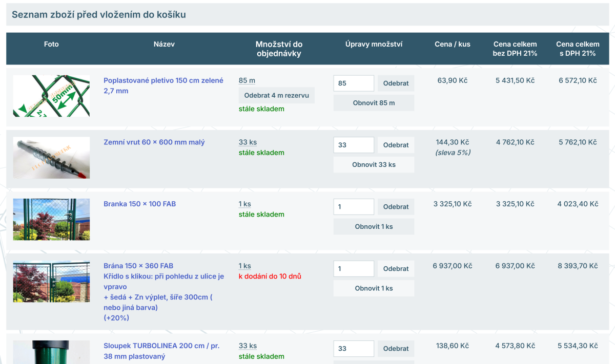Click the 'Množství do objednávky' column header
The height and width of the screenshot is (364, 615).
pyautogui.click(x=279, y=49)
